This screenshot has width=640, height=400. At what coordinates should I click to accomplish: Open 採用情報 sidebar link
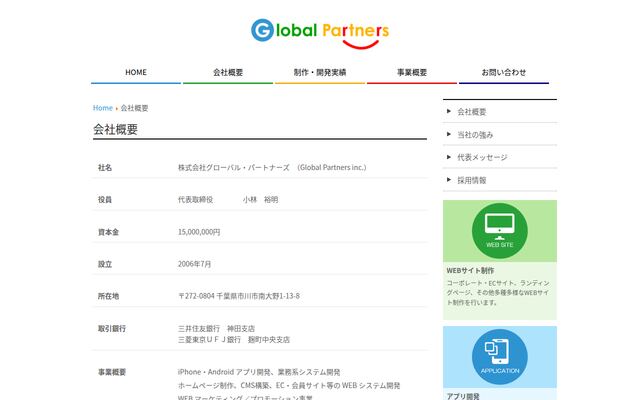[x=471, y=180]
